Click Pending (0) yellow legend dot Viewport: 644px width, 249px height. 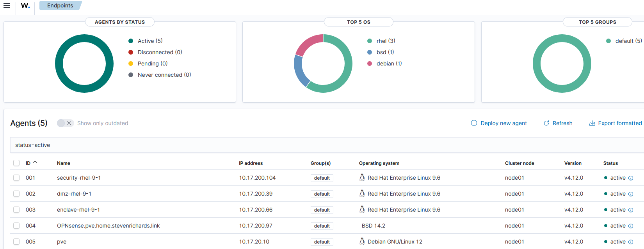pyautogui.click(x=131, y=64)
